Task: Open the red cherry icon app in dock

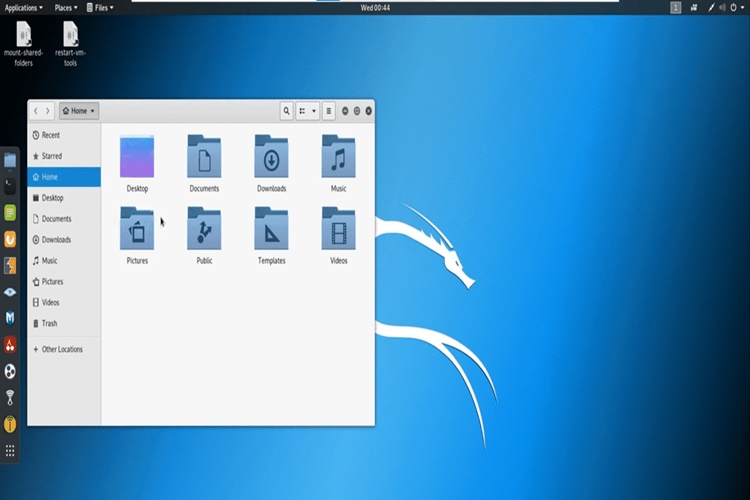Action: [x=10, y=344]
